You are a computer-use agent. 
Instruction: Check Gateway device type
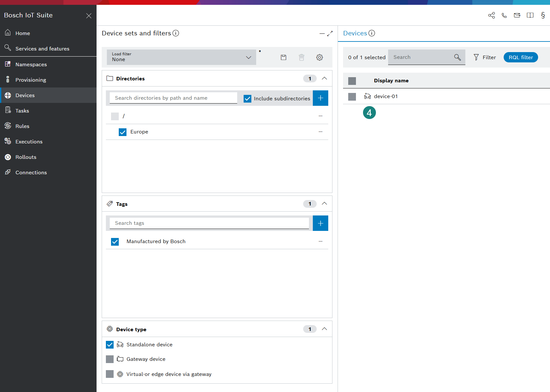[x=110, y=359]
